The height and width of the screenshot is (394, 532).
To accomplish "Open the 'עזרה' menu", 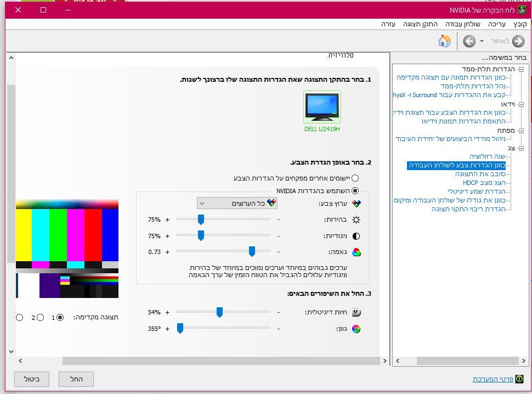I will pyautogui.click(x=388, y=24).
